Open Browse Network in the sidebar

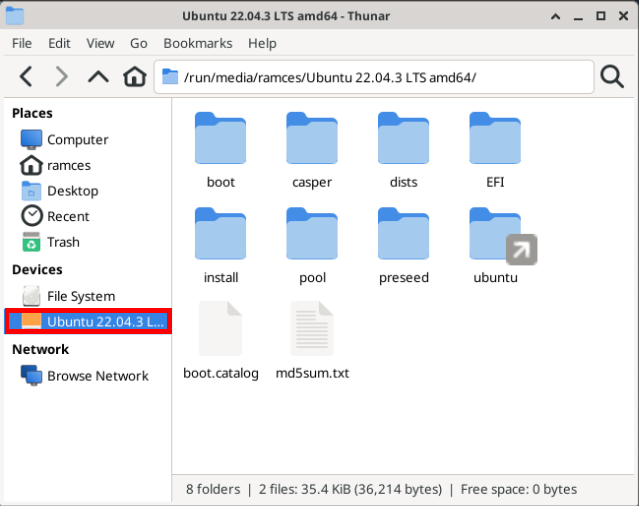[x=88, y=376]
